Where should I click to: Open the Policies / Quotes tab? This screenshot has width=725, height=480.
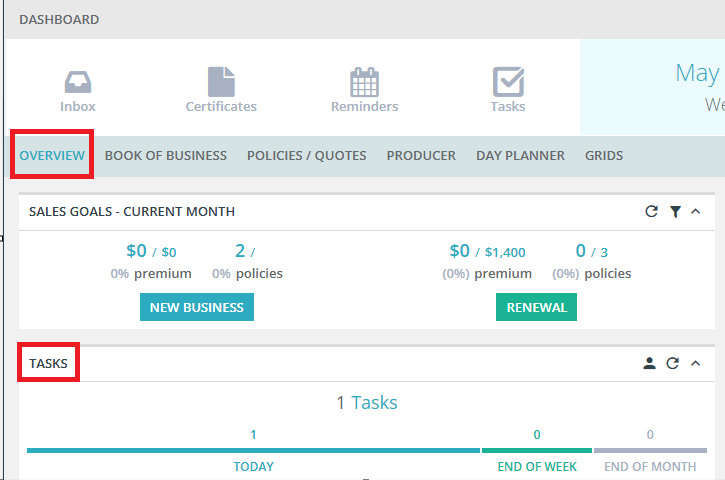307,155
